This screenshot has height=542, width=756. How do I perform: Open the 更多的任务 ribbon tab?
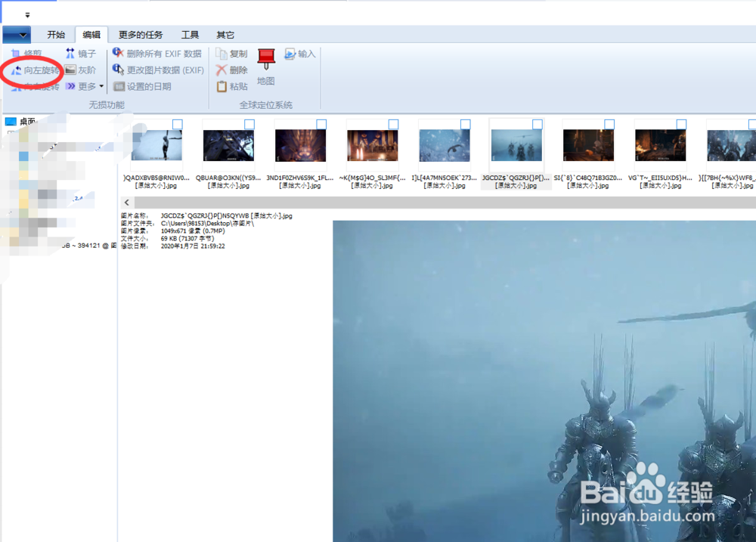click(x=141, y=35)
